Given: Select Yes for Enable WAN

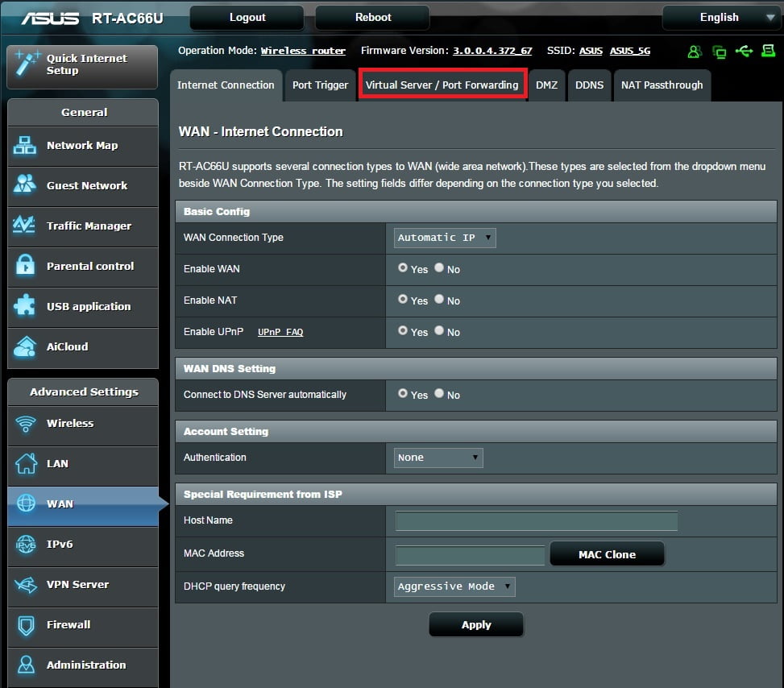Looking at the screenshot, I should [403, 268].
